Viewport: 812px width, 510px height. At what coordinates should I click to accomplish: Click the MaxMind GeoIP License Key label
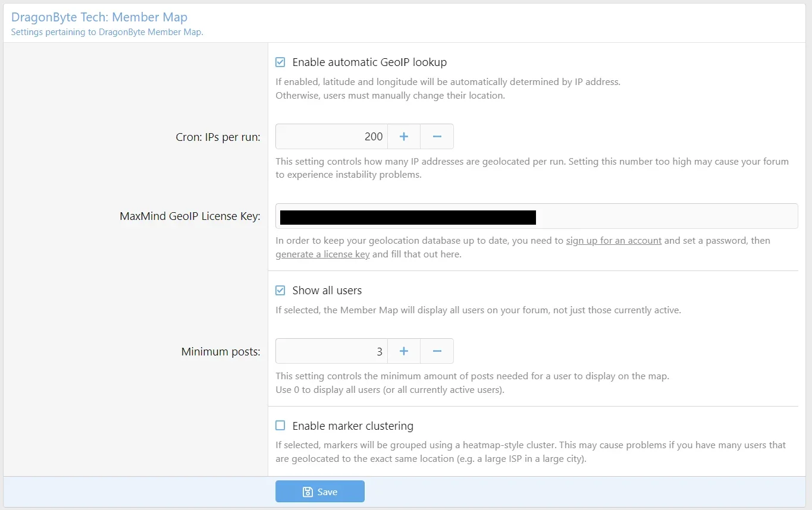[190, 216]
